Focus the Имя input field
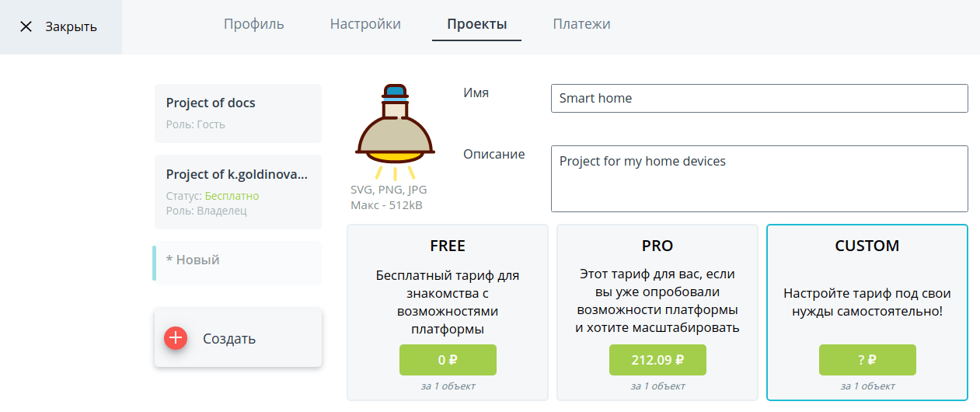The image size is (980, 412). pos(759,98)
